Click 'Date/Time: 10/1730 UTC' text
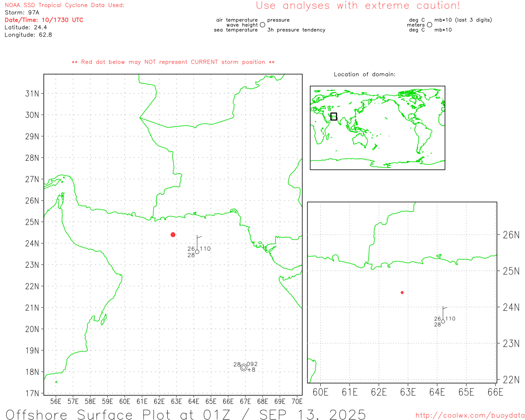The image size is (525, 420). tap(44, 20)
